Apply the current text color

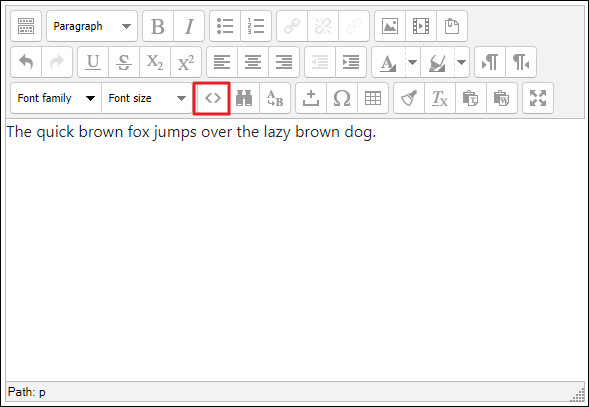388,62
